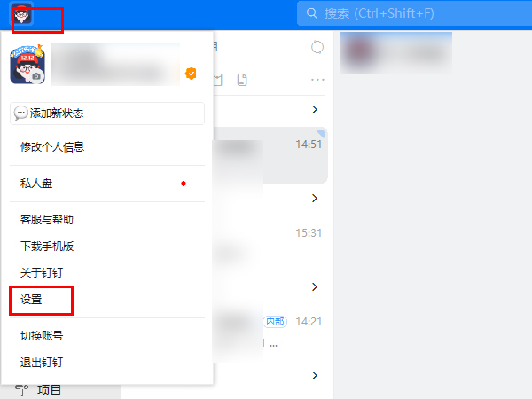Click 退出钉钉 to quit
The height and width of the screenshot is (399, 532).
pos(42,363)
